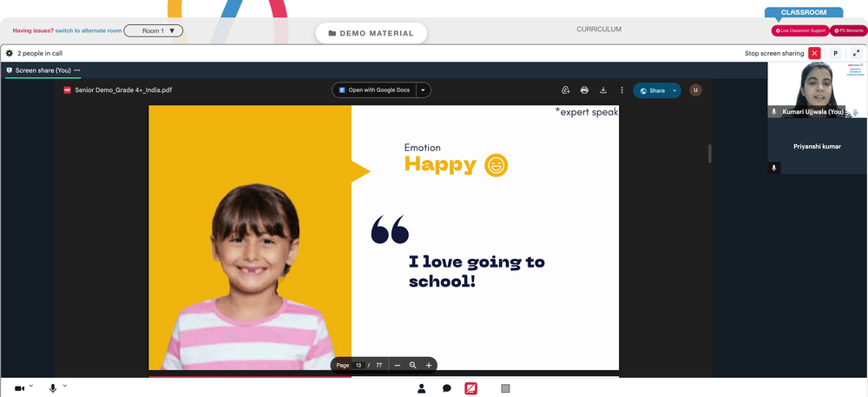
Task: Click the 'I love going to school!' quote
Action: point(477,271)
